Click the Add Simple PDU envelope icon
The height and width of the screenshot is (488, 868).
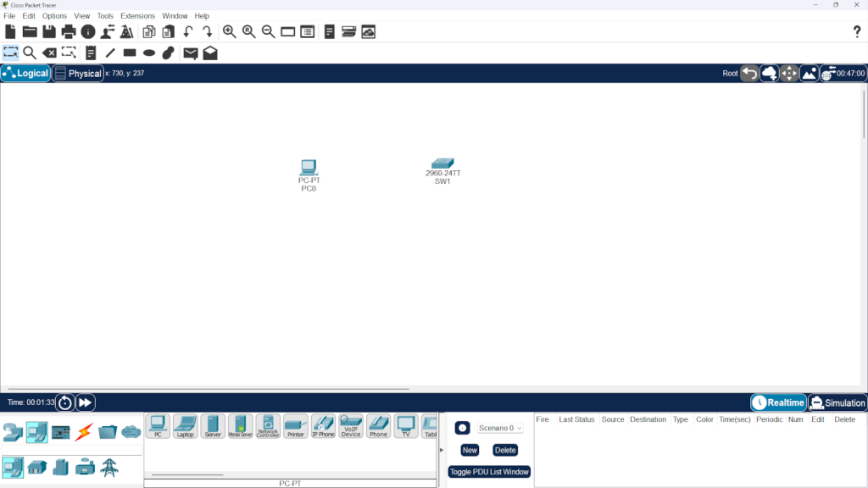(x=190, y=53)
